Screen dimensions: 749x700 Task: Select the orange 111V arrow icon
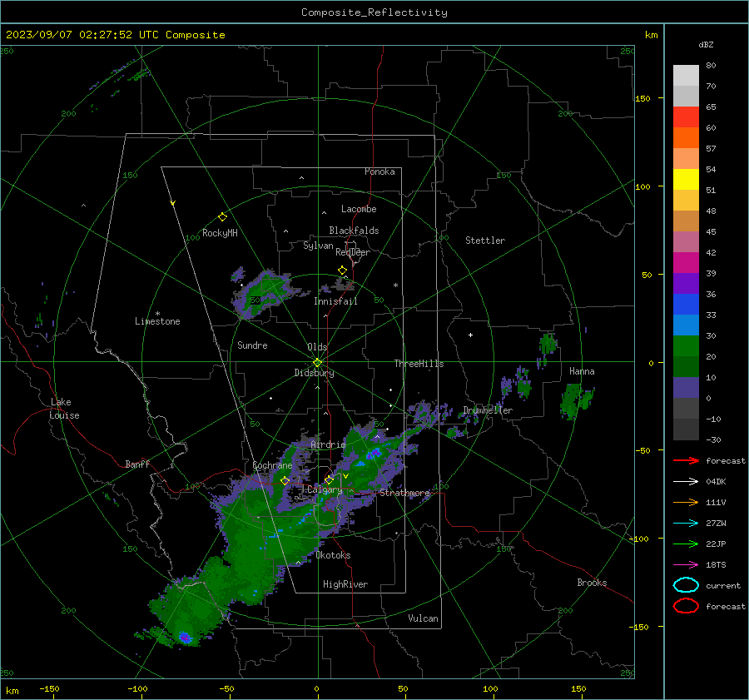686,502
